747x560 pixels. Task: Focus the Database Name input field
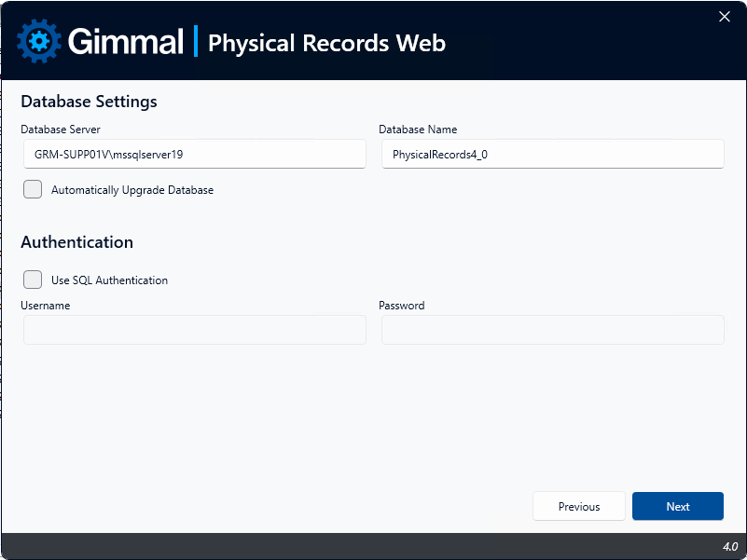[553, 155]
